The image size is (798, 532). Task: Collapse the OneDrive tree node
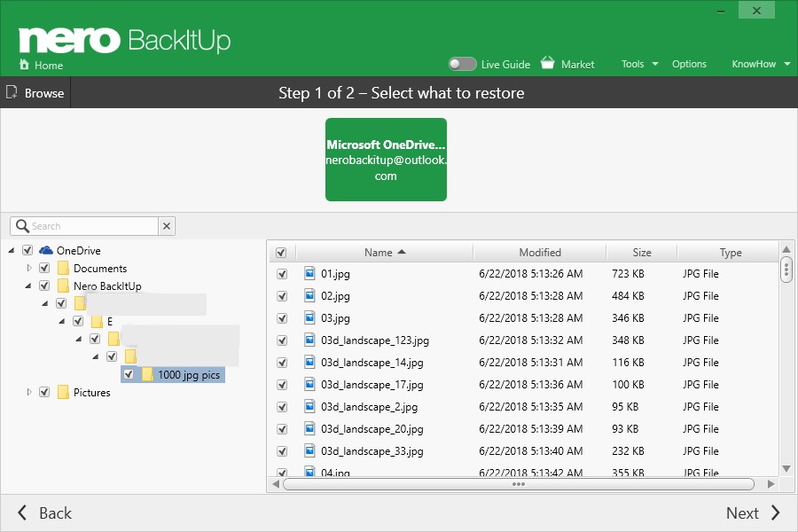[12, 250]
